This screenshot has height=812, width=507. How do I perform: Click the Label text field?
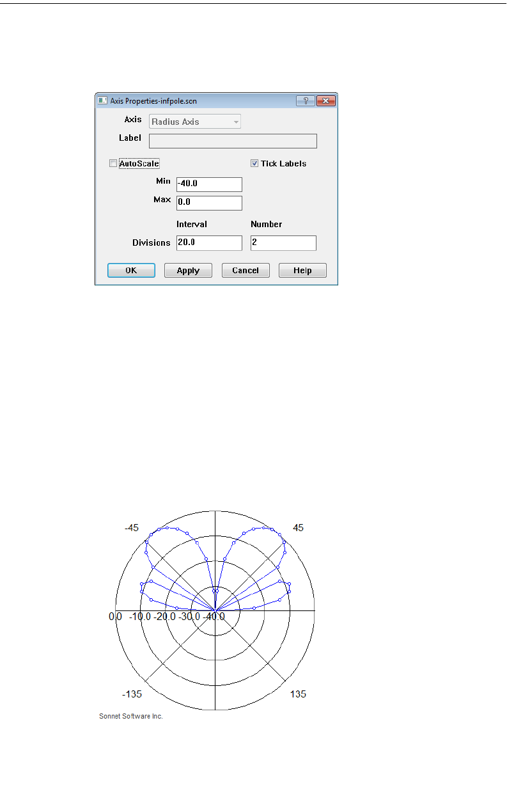(233, 141)
